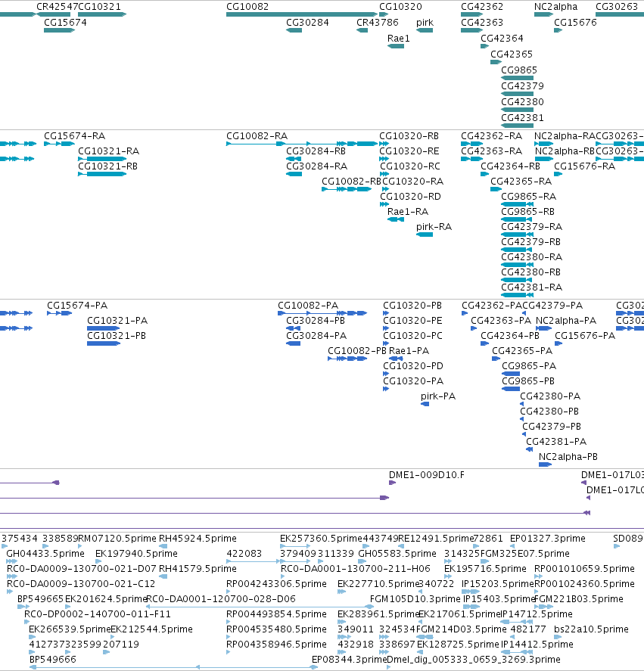Image resolution: width=644 pixels, height=671 pixels.
Task: Select the Rae1-RA transcript label
Action: [408, 212]
